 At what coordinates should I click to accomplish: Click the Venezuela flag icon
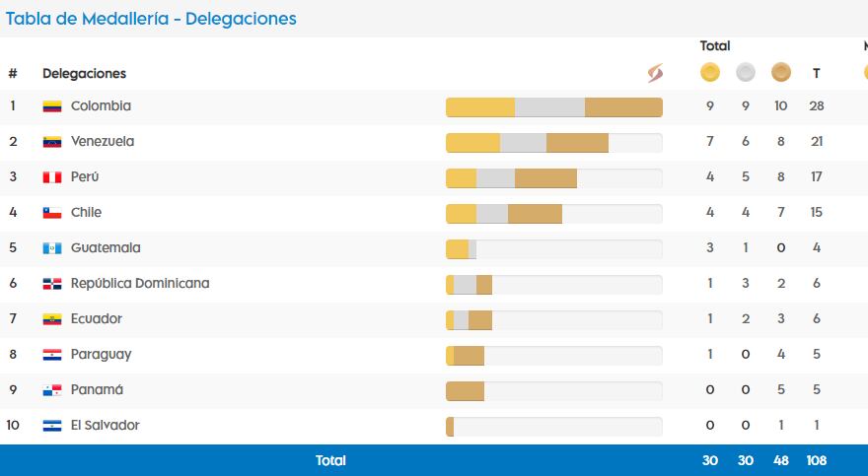52,142
